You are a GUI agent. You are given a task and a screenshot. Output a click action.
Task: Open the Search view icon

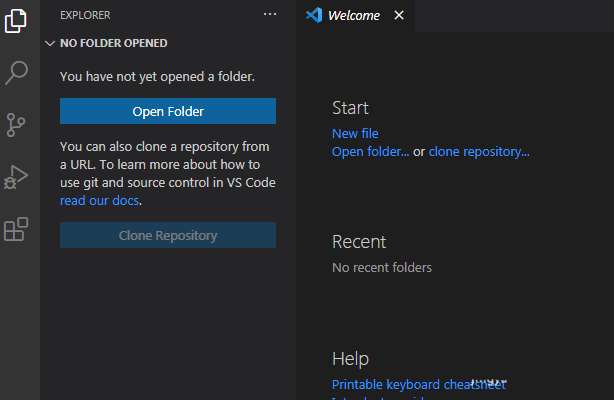16,72
